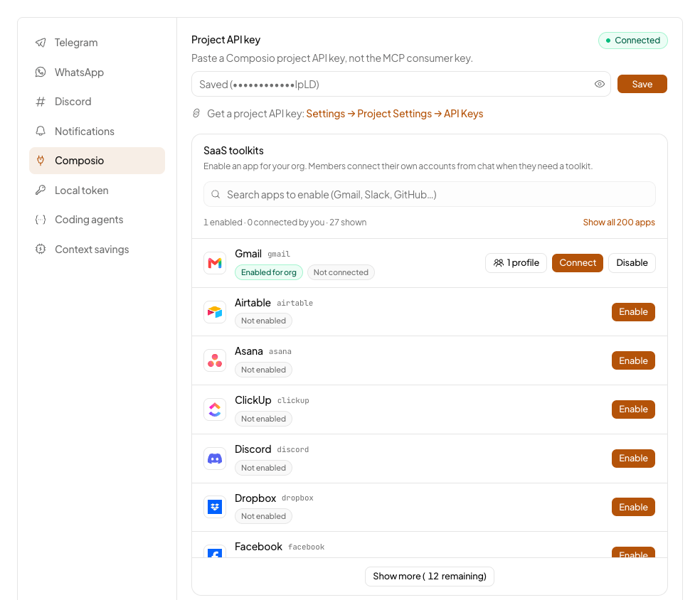Click the link icon beside API key hint
The image size is (700, 600).
tap(196, 113)
